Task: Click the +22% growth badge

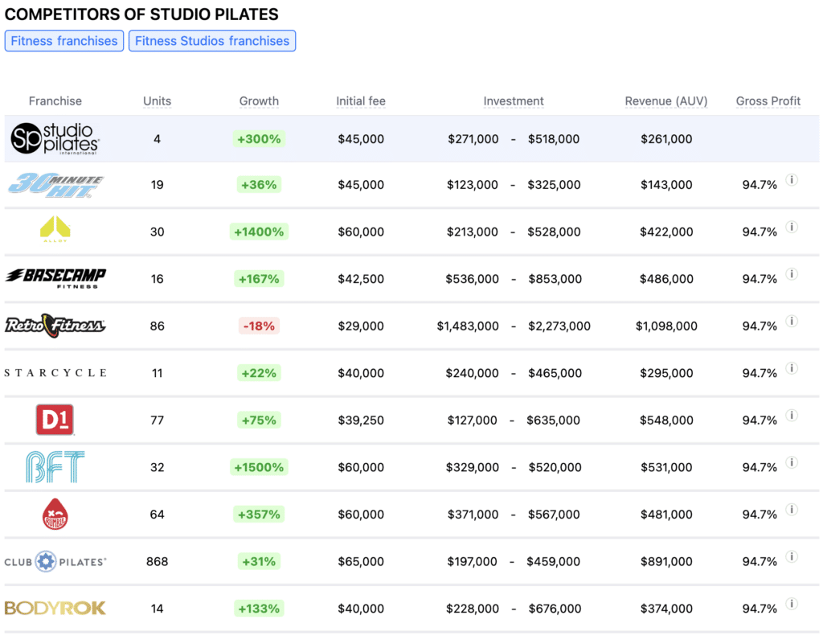Action: pos(259,373)
